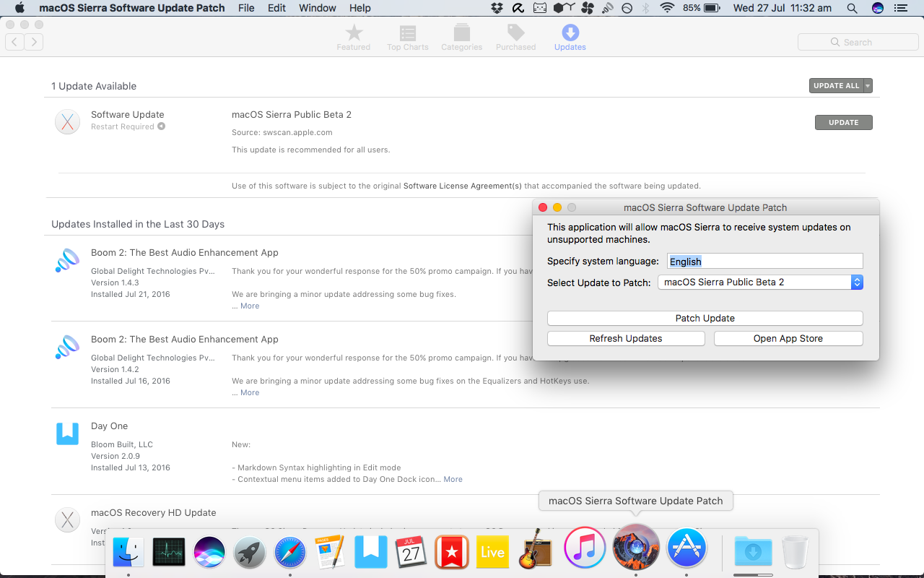Click the fan icon in menu bar
This screenshot has height=578, width=924.
[x=587, y=8]
